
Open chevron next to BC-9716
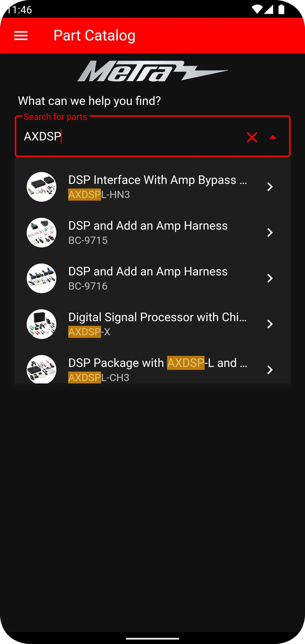(x=270, y=278)
